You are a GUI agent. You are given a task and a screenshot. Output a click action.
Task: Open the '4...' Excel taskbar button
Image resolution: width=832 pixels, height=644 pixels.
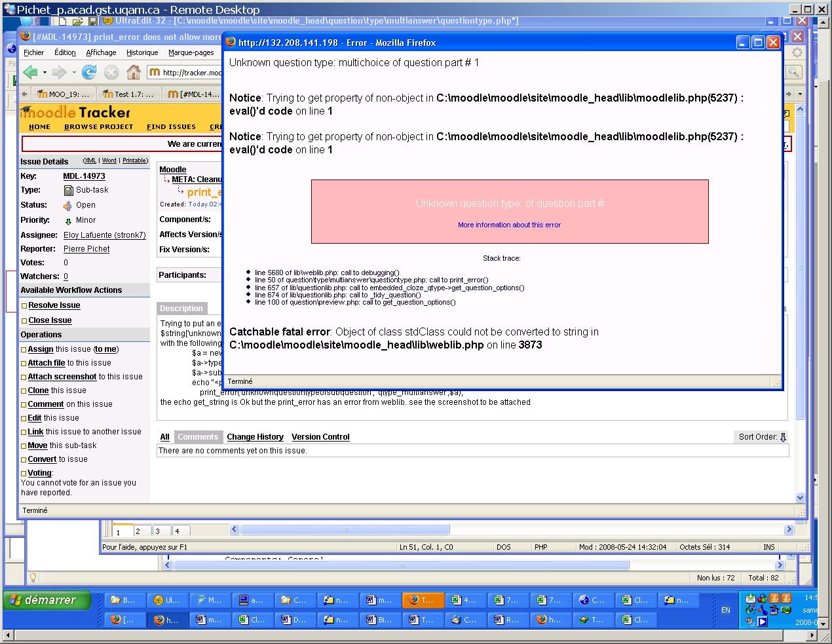[466, 600]
